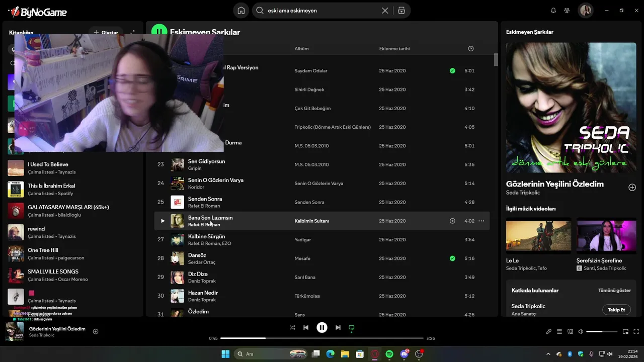
Task: Mute audio with speaker icon in player
Action: tap(581, 331)
